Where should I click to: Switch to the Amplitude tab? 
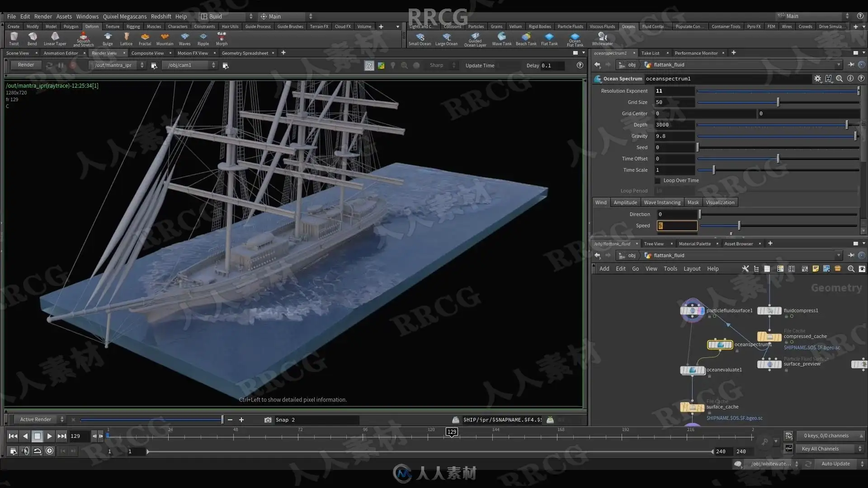click(x=625, y=202)
